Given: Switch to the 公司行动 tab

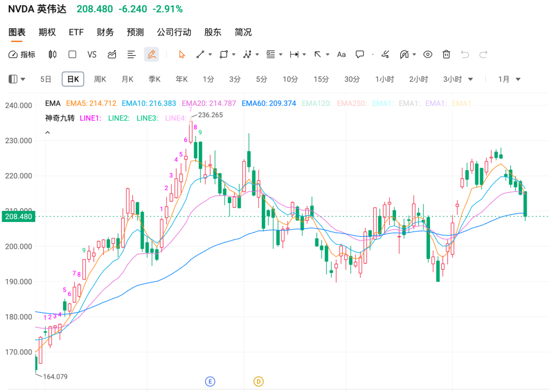Looking at the screenshot, I should pos(174,32).
